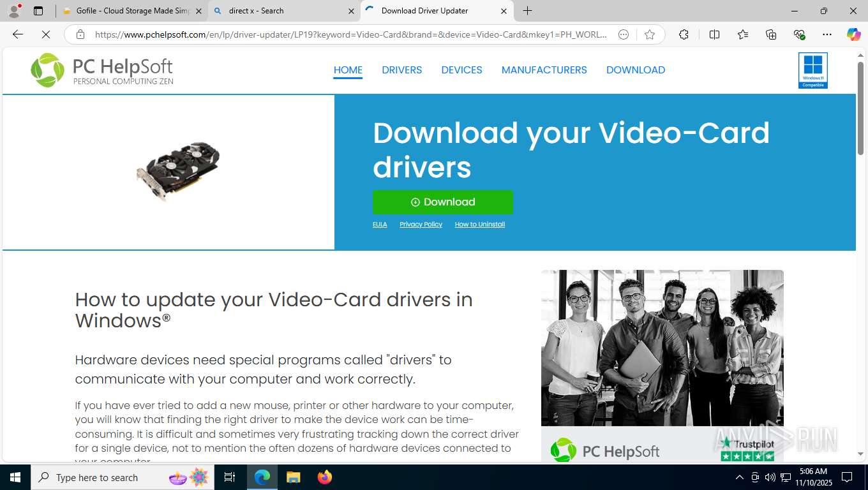
Task: Click "How to update your Video-Card drivers" heading
Action: [274, 309]
